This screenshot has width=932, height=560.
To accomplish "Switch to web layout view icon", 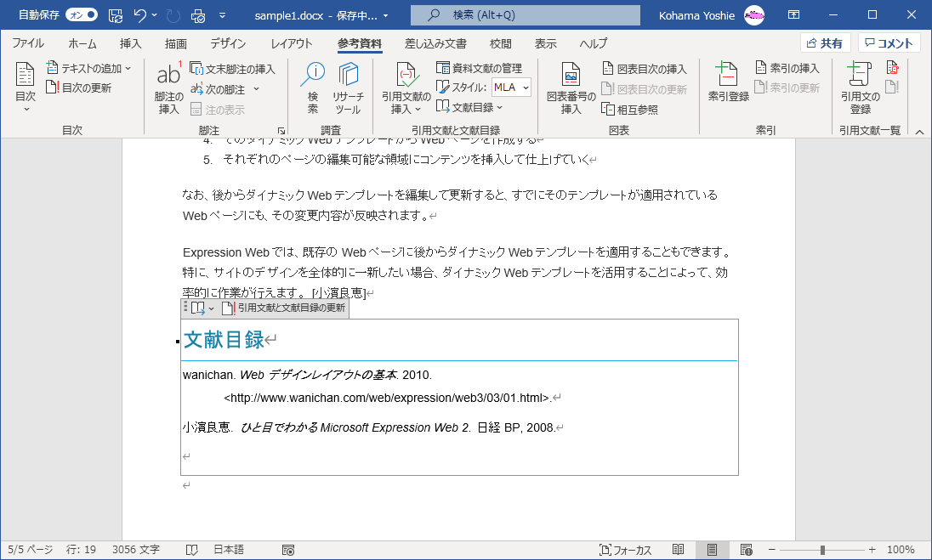I will [747, 550].
